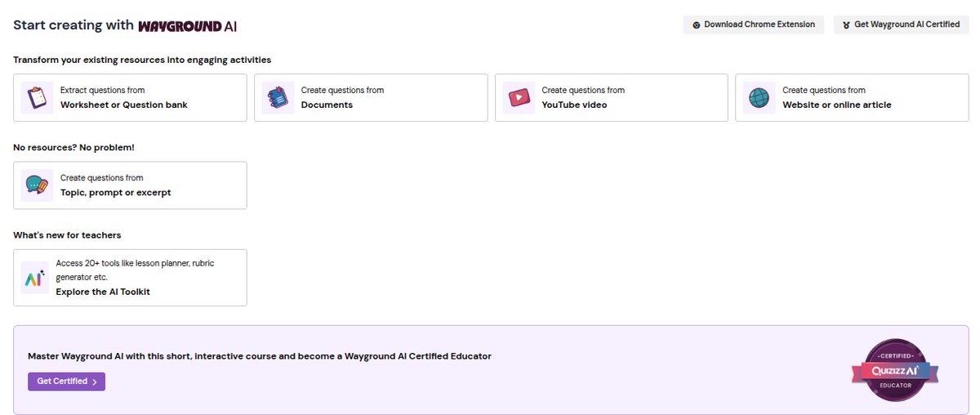980x415 pixels.
Task: Choose Create questions from Documents
Action: [371, 98]
